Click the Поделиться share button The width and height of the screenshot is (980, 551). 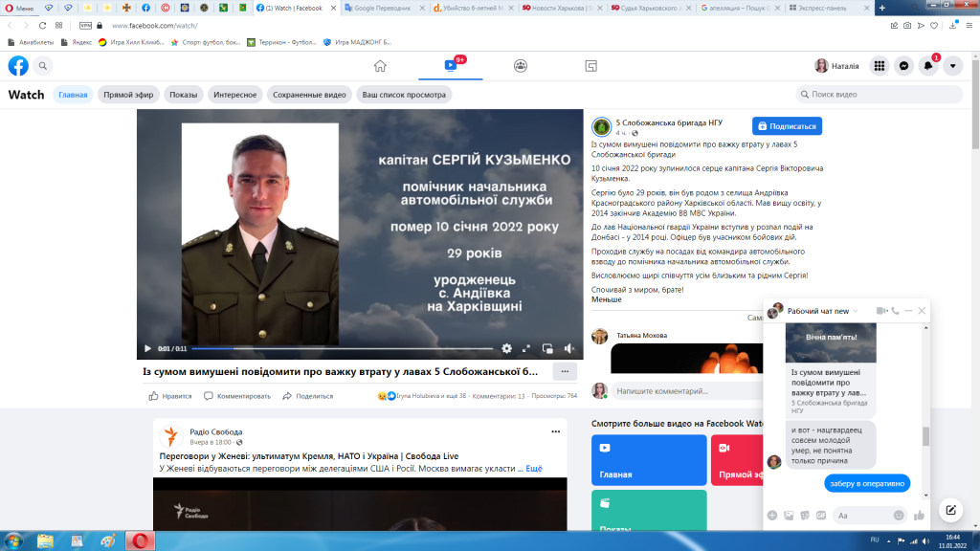click(x=307, y=396)
